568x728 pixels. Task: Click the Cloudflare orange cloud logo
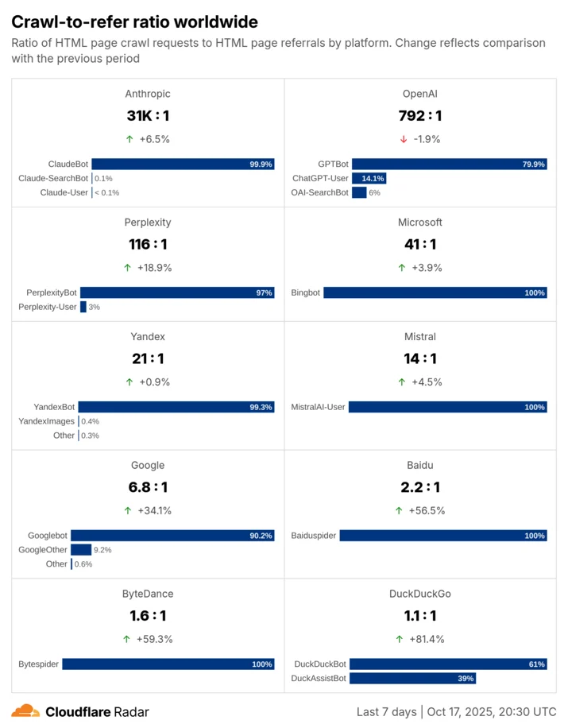(25, 711)
